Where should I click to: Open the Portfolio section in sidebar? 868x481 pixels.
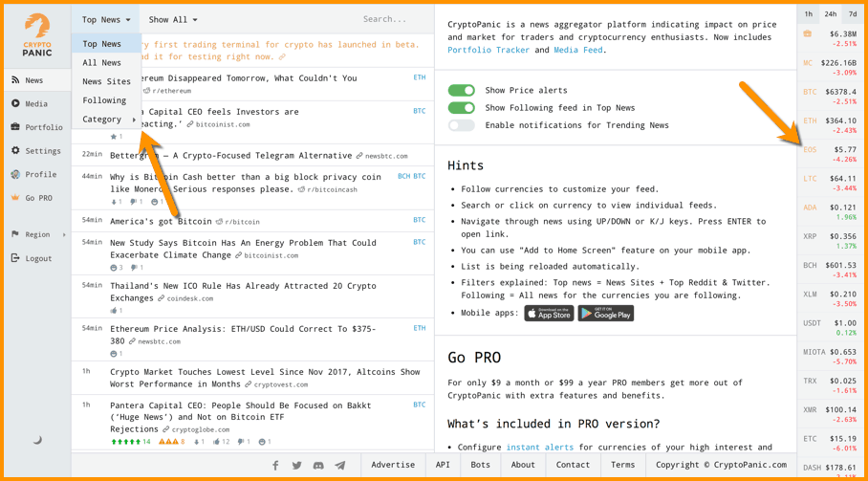[37, 127]
